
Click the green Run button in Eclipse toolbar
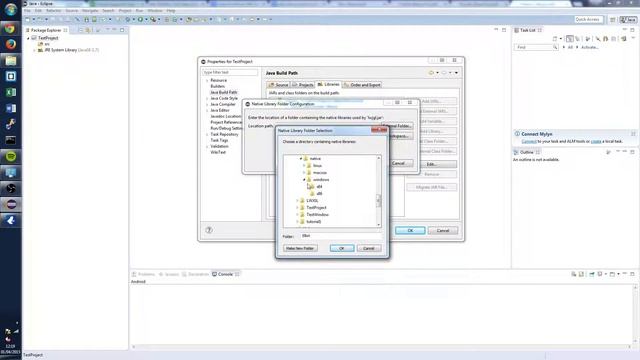[140, 19]
